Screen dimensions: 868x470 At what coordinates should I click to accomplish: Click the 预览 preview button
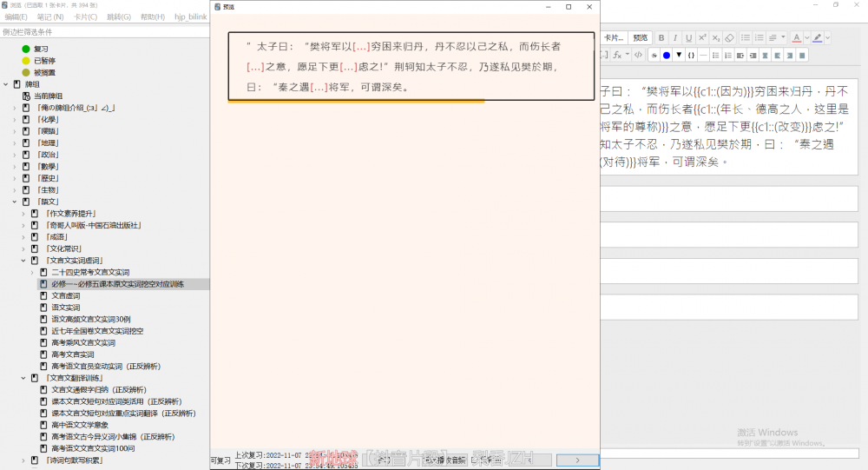[x=640, y=37]
